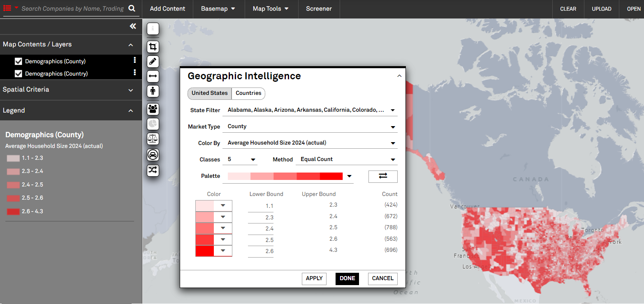The image size is (644, 304).
Task: Click the single person icon tool
Action: (153, 91)
